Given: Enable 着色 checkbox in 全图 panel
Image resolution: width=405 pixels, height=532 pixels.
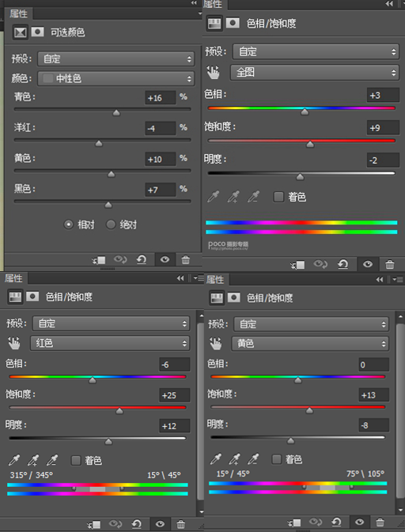Looking at the screenshot, I should [x=278, y=197].
